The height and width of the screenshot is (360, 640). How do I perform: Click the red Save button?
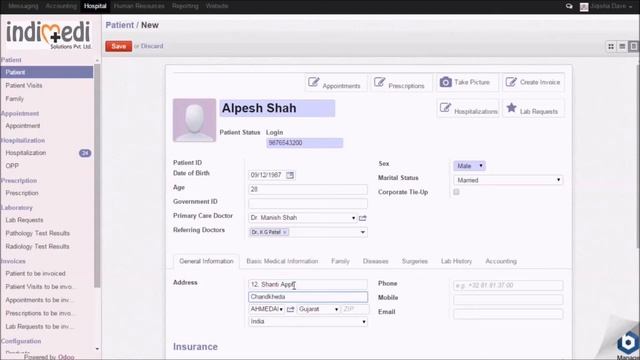pos(118,46)
